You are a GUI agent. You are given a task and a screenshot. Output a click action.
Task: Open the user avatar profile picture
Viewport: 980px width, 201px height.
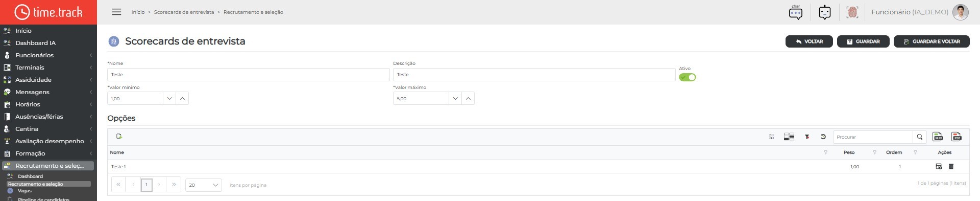[961, 12]
